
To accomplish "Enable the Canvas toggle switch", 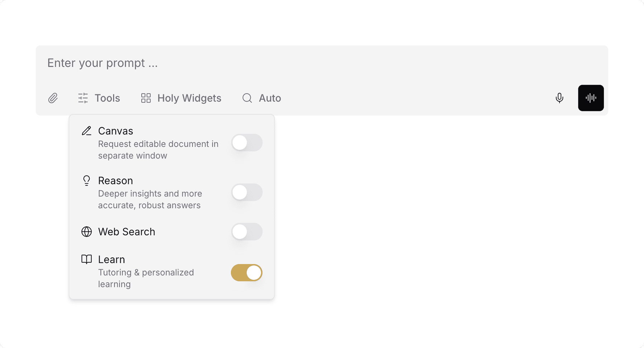I will 247,143.
